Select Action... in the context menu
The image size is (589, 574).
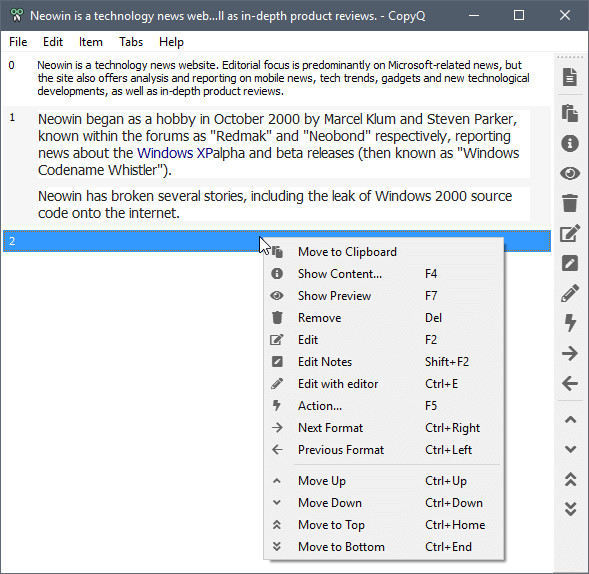click(x=384, y=406)
